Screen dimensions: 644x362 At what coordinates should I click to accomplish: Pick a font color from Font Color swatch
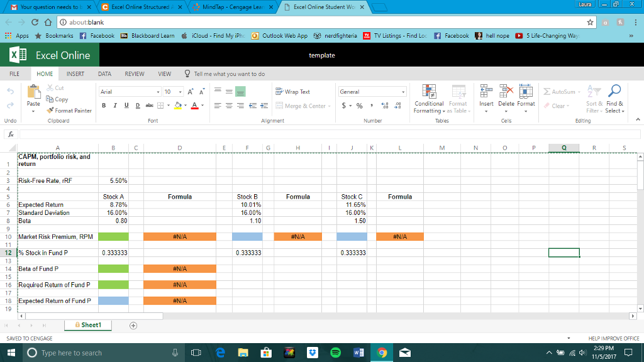pyautogui.click(x=195, y=105)
